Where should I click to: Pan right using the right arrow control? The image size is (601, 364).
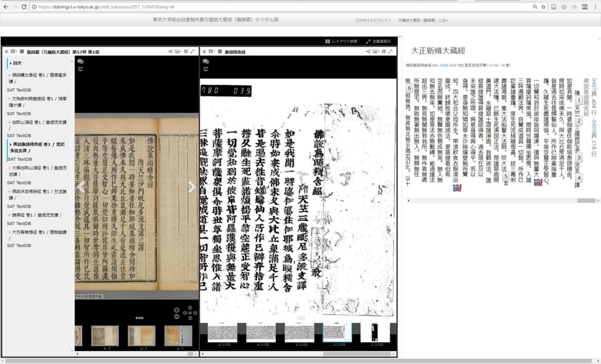coord(195,313)
